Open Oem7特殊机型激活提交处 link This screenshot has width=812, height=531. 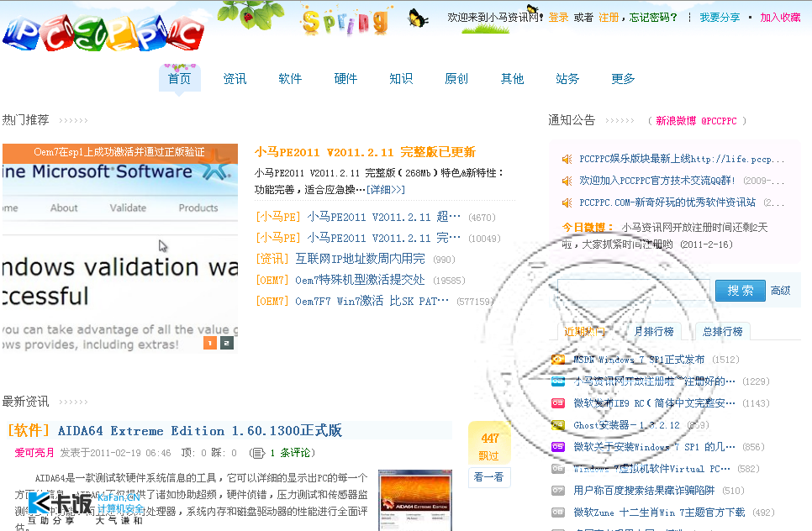click(360, 280)
